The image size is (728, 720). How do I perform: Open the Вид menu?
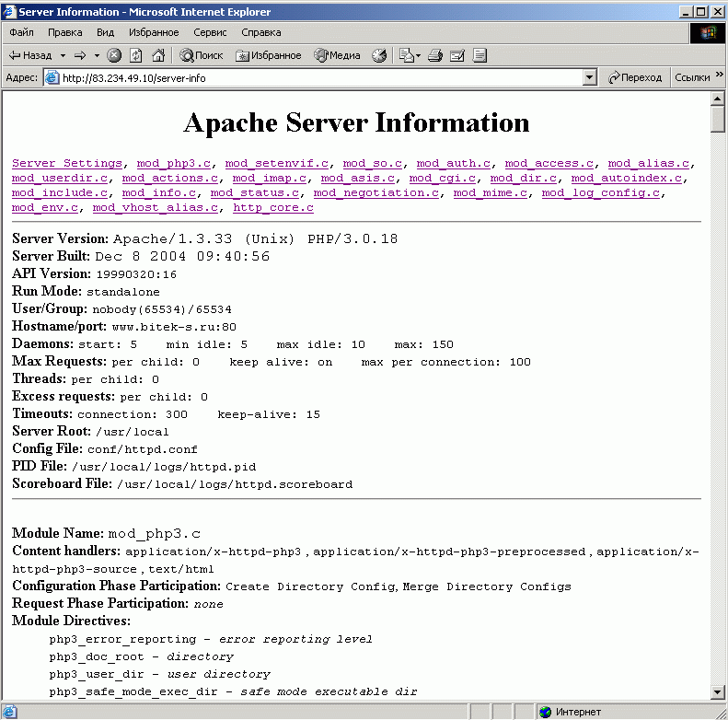click(106, 32)
